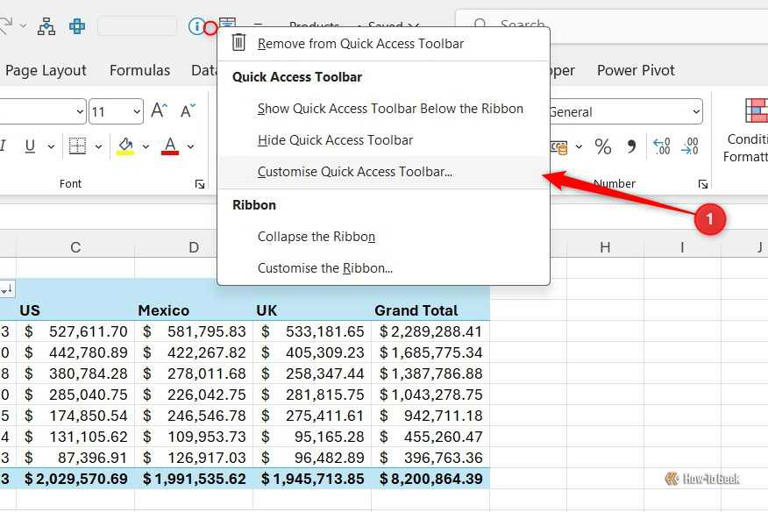Click the Borders icon
This screenshot has height=512, width=768.
coord(77,146)
